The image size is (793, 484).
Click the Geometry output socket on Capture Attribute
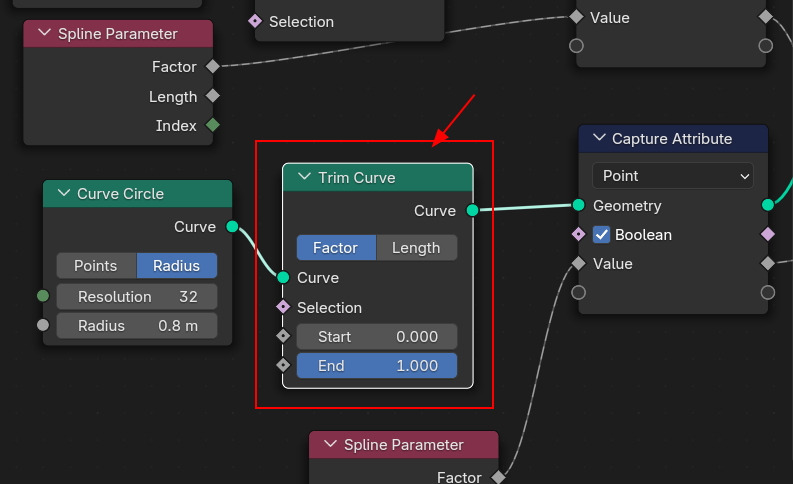pyautogui.click(x=768, y=205)
